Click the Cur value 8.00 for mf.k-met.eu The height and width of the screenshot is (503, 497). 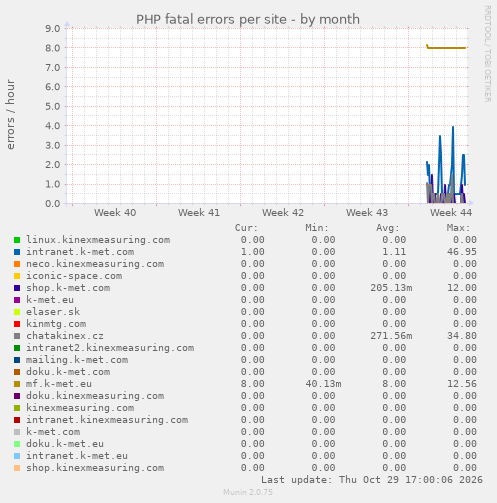pos(253,384)
